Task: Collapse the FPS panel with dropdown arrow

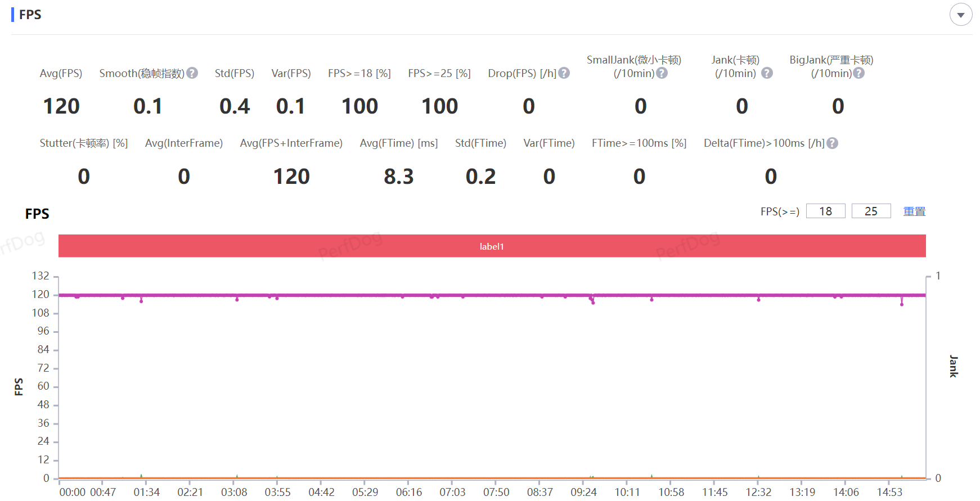Action: [x=961, y=15]
